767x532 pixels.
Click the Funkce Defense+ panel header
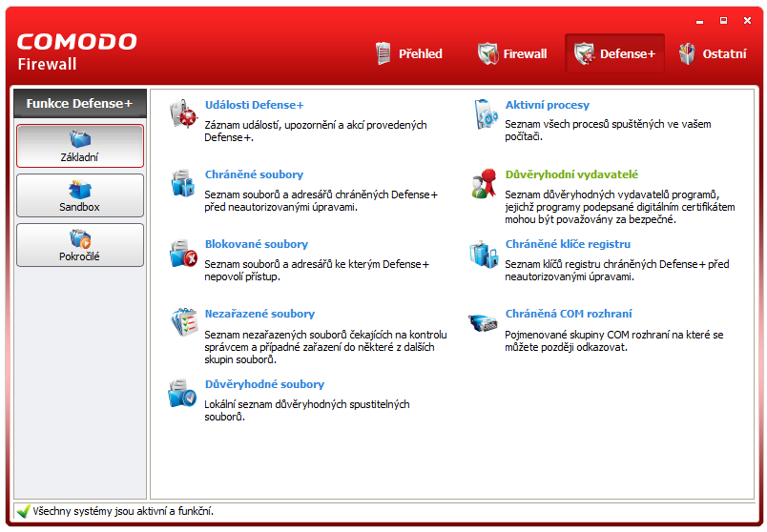[x=80, y=103]
